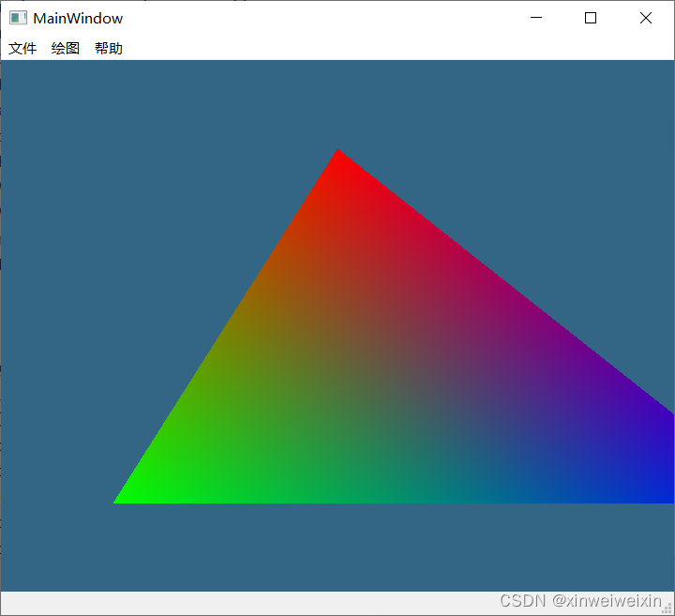The image size is (675, 616).
Task: Close the MainWindow window
Action: click(x=646, y=18)
